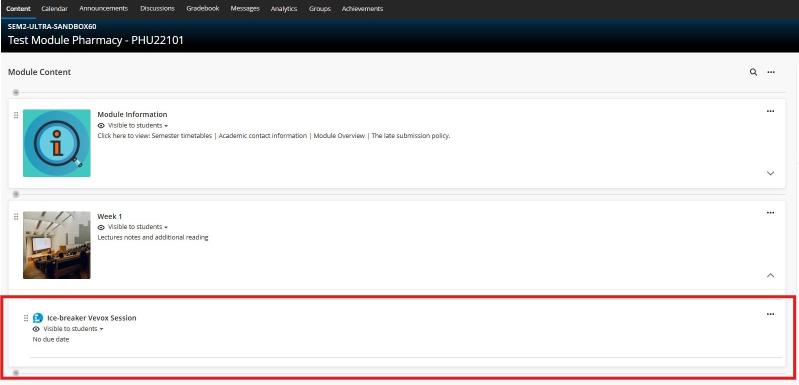Search the module content with magnifier icon
Screen dimensions: 799x385
click(753, 72)
